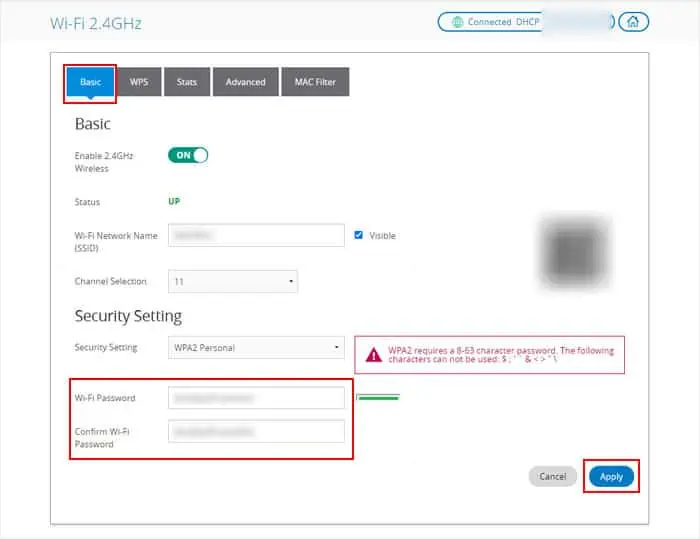This screenshot has width=700, height=539.
Task: Open the WPS tab
Action: (139, 82)
